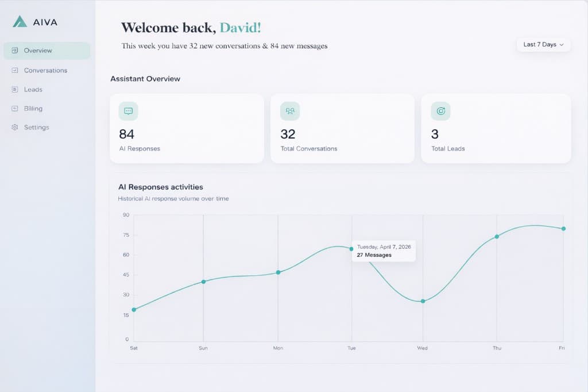Select the target icon on Total Leads card
588x392 pixels.
coord(440,110)
